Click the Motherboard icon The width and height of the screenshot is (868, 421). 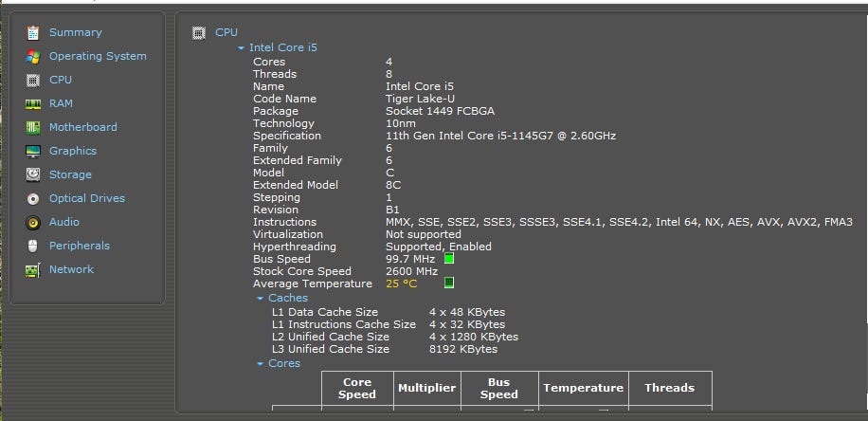pos(33,127)
